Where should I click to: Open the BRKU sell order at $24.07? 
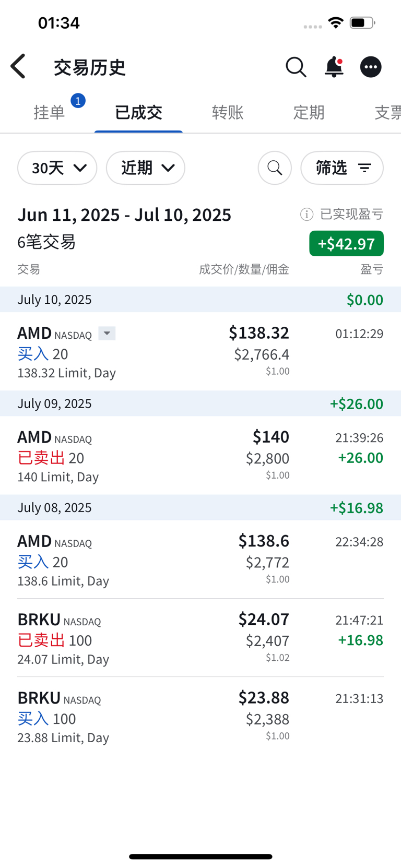point(200,638)
